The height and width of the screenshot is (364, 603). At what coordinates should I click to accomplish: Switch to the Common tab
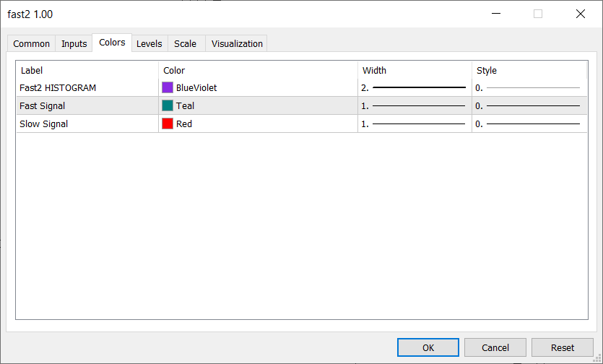pyautogui.click(x=32, y=44)
